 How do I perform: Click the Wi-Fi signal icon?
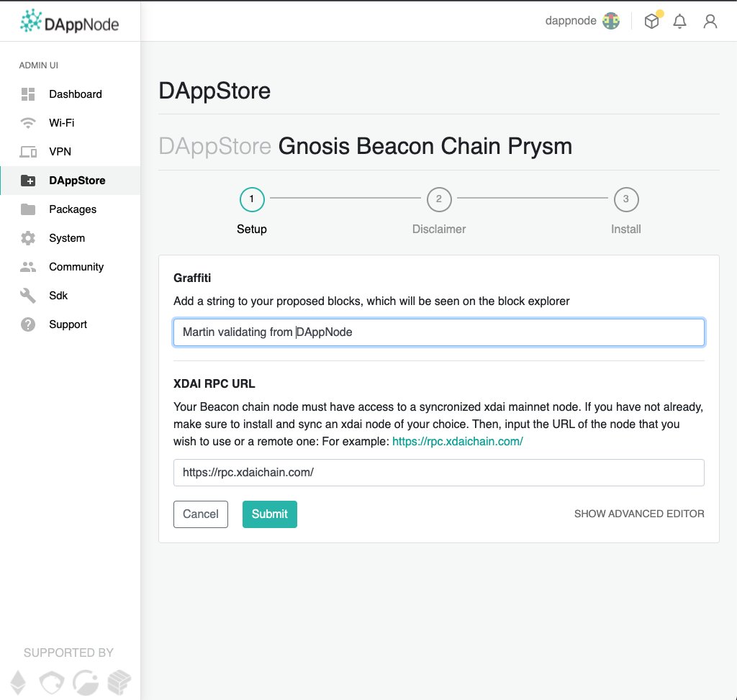(x=28, y=123)
